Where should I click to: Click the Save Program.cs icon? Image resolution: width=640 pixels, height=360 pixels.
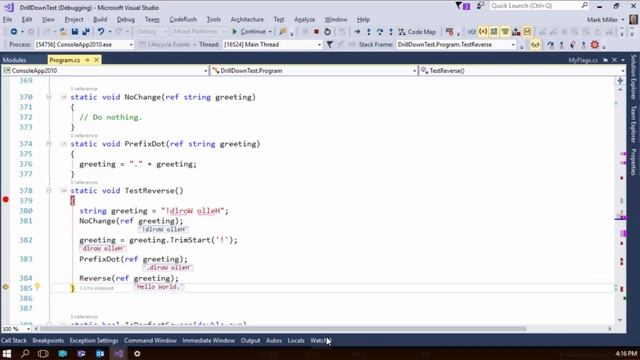coord(75,31)
